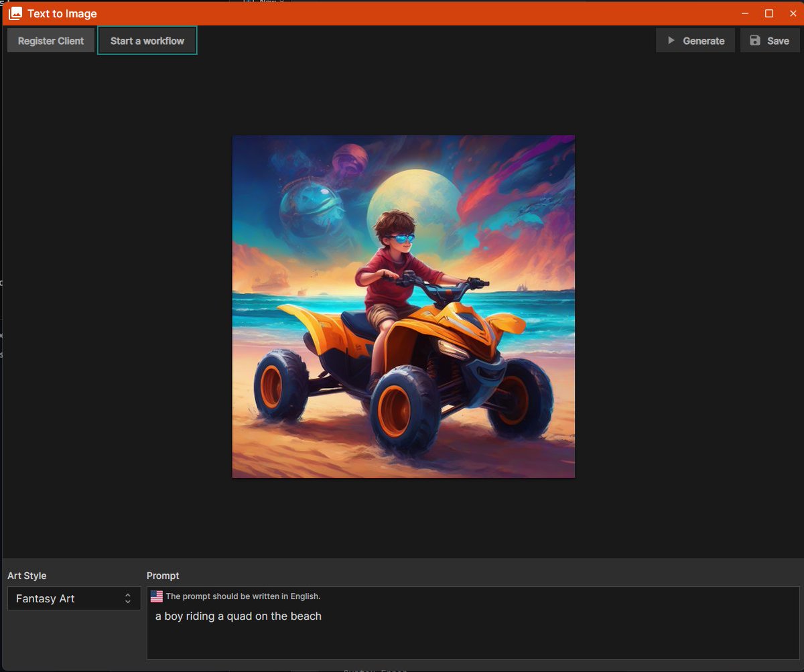
Task: Click the Art Style stepper arrows
Action: tap(128, 599)
